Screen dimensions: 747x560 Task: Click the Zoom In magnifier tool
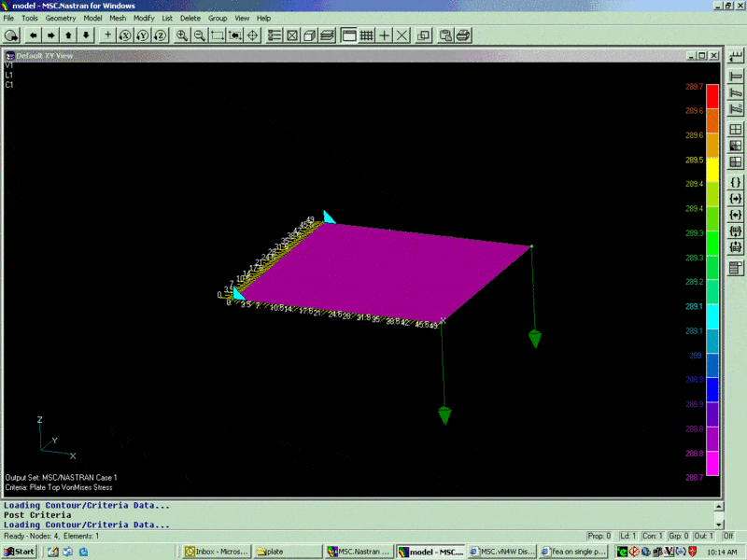pyautogui.click(x=182, y=35)
